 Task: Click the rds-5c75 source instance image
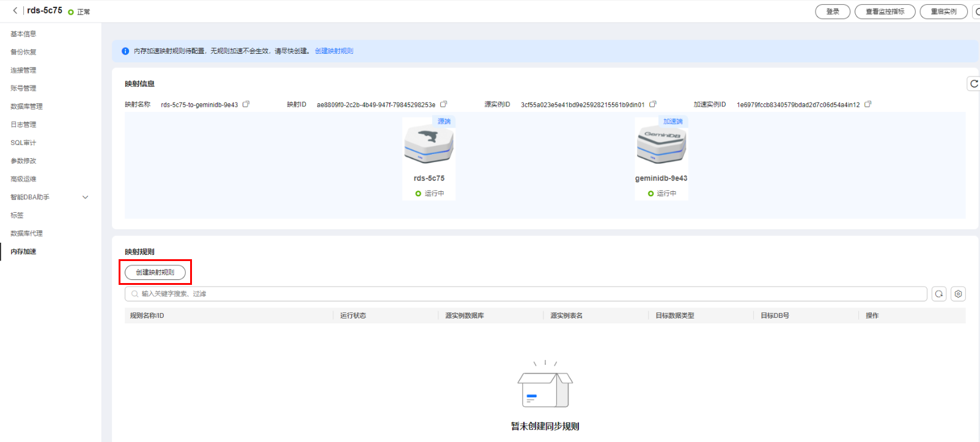click(x=429, y=145)
